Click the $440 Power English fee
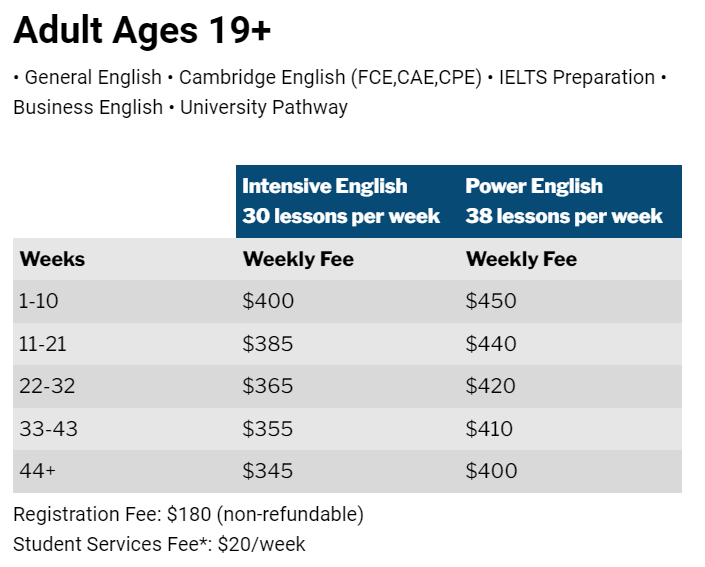 tap(491, 344)
